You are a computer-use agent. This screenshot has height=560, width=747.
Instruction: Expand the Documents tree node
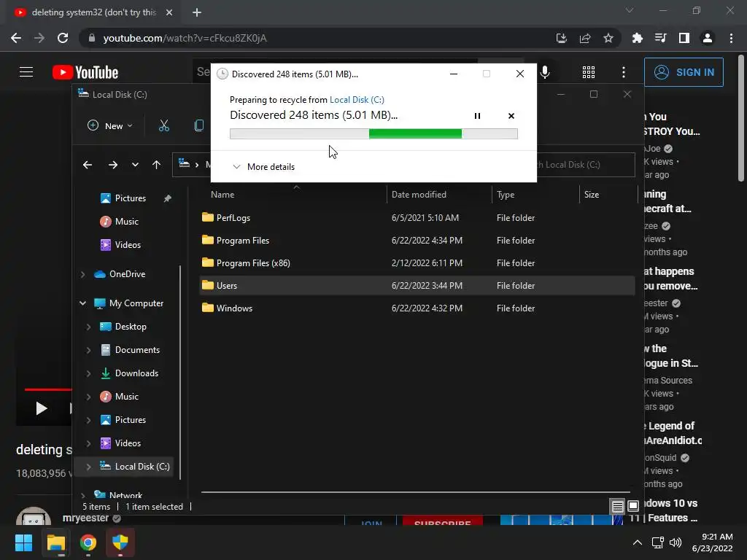click(x=88, y=350)
